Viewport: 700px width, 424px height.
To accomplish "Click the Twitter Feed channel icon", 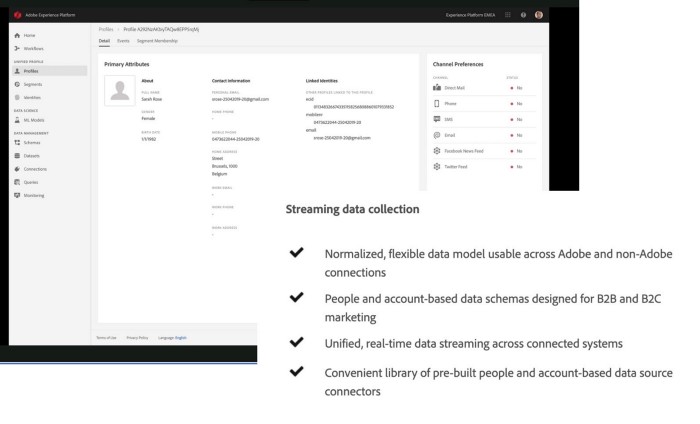I will 437,166.
